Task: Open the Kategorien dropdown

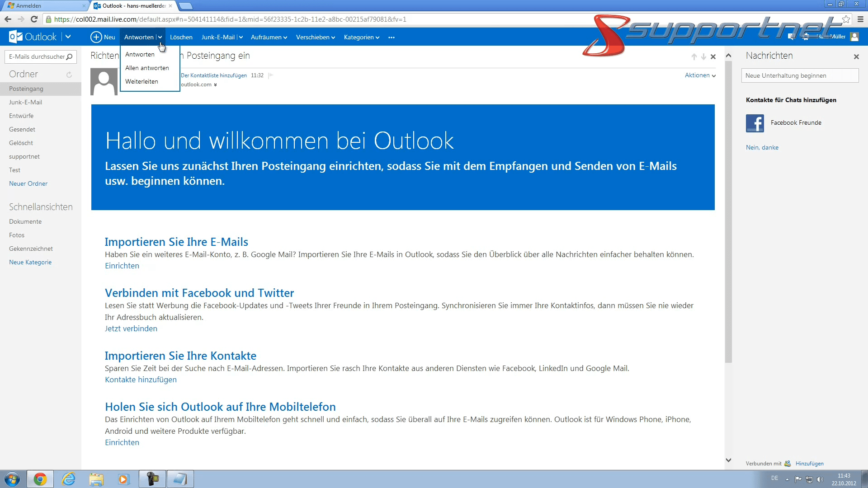Action: [362, 37]
